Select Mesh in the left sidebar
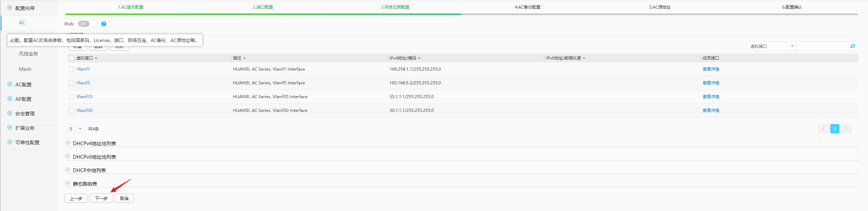Image resolution: width=868 pixels, height=211 pixels. point(25,69)
